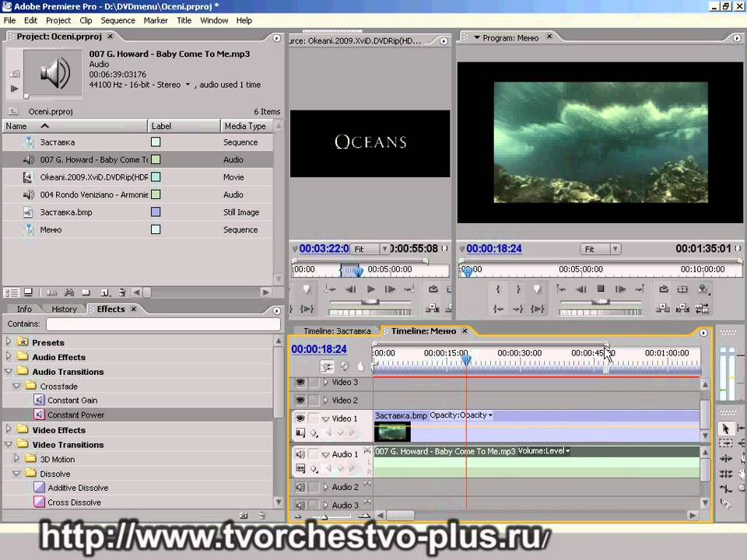The image size is (747, 560).
Task: Toggle lock box for Video 3 track
Action: (314, 383)
